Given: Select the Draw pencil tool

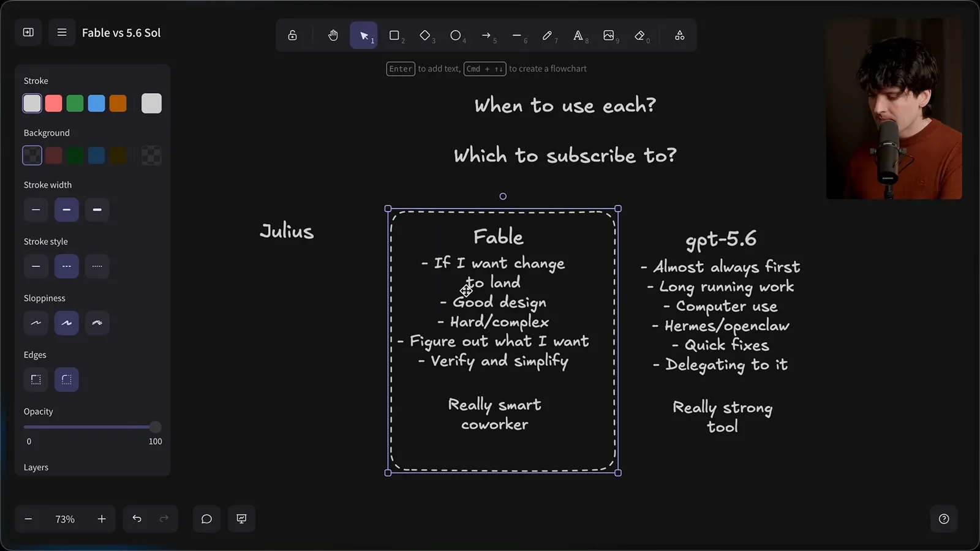Looking at the screenshot, I should [548, 36].
